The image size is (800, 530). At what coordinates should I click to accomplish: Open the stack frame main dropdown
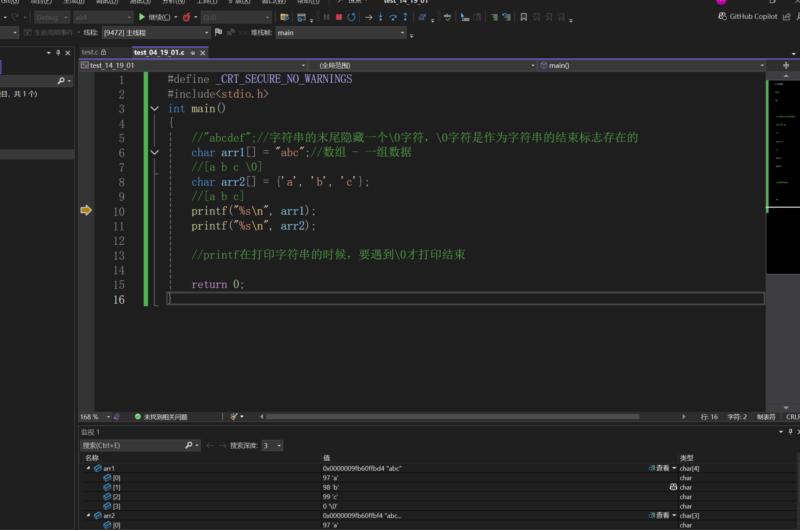coord(340,33)
